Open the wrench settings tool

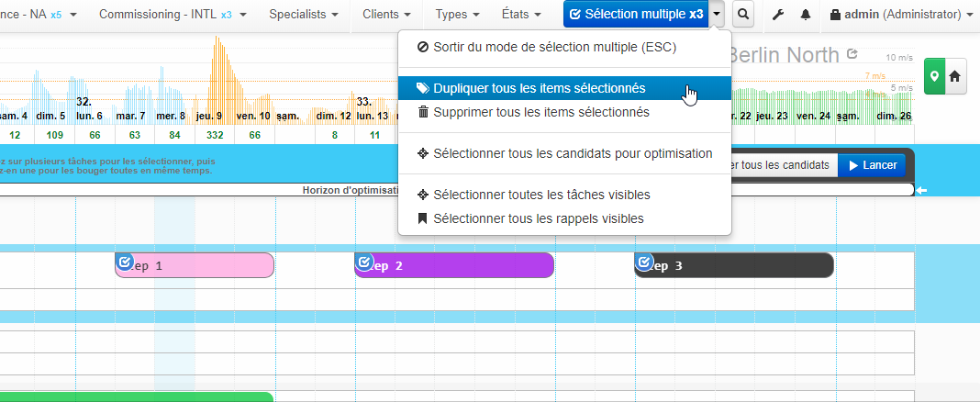(780, 16)
